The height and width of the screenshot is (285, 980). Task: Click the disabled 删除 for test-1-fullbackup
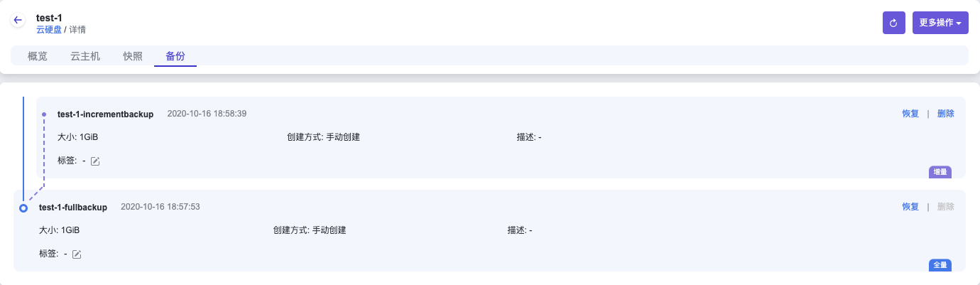click(945, 207)
